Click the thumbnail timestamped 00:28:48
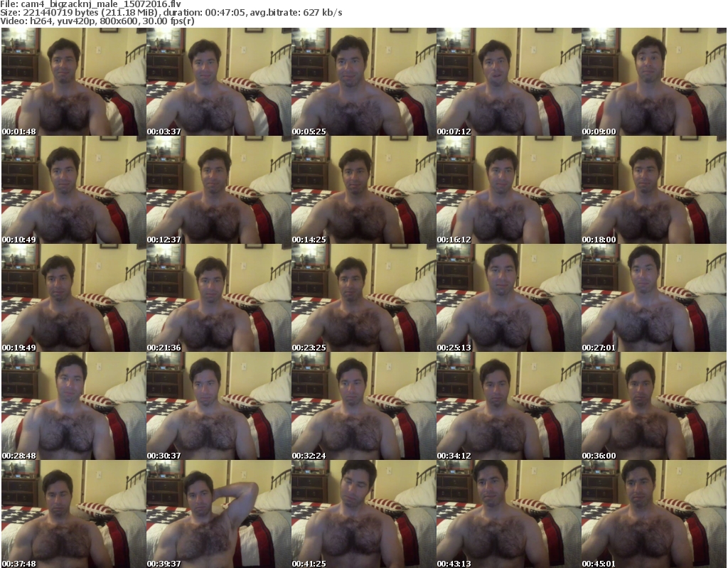This screenshot has height=568, width=728. pyautogui.click(x=73, y=406)
